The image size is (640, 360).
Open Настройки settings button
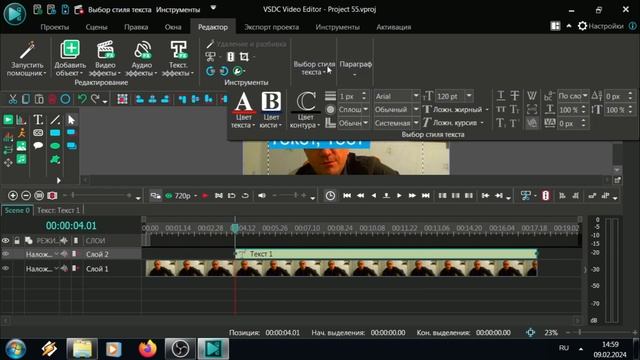tap(601, 26)
